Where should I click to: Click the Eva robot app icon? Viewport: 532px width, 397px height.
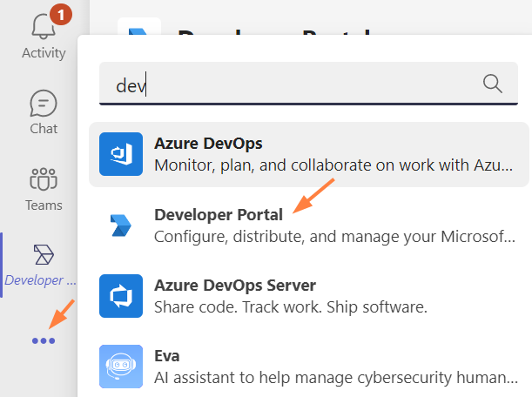pyautogui.click(x=120, y=367)
